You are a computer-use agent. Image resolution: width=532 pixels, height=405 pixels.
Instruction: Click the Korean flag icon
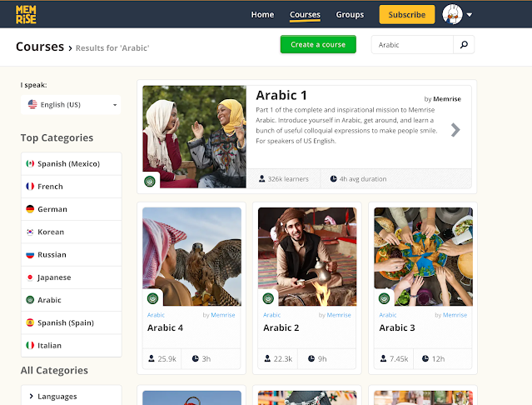click(30, 232)
